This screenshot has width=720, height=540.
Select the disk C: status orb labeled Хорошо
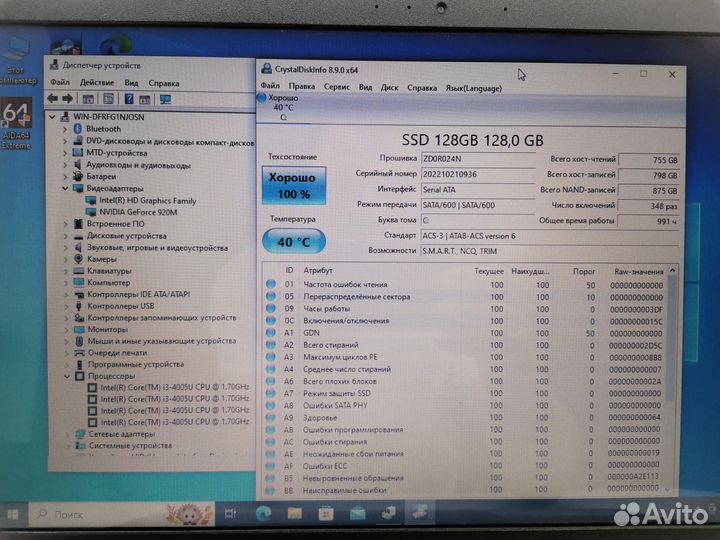262,97
